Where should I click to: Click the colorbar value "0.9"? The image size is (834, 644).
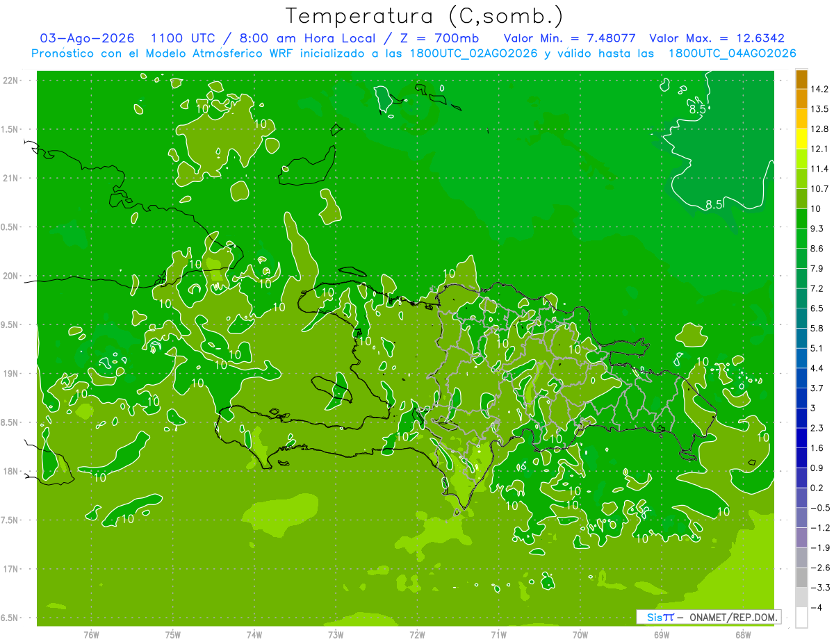point(817,468)
